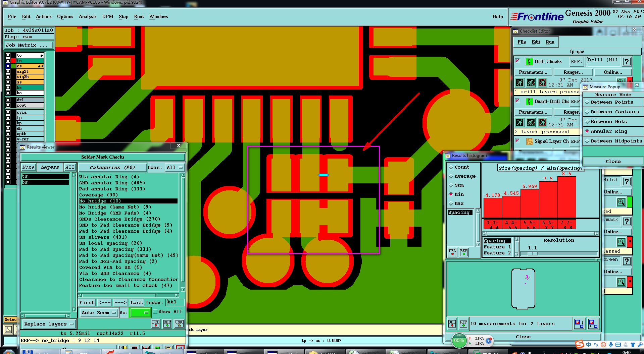
Task: Click UNDO icon in Results viewer
Action: (179, 323)
